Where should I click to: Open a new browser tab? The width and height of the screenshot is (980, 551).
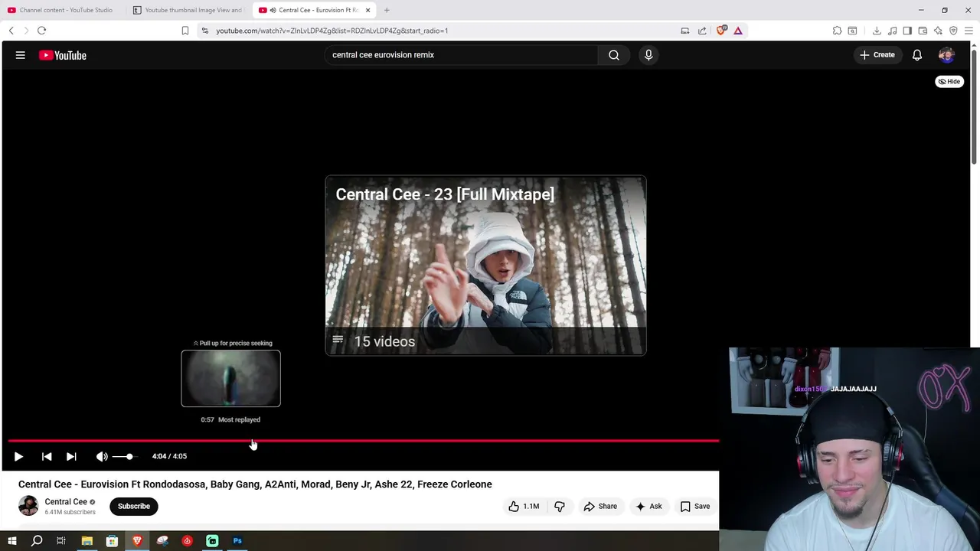coord(387,10)
